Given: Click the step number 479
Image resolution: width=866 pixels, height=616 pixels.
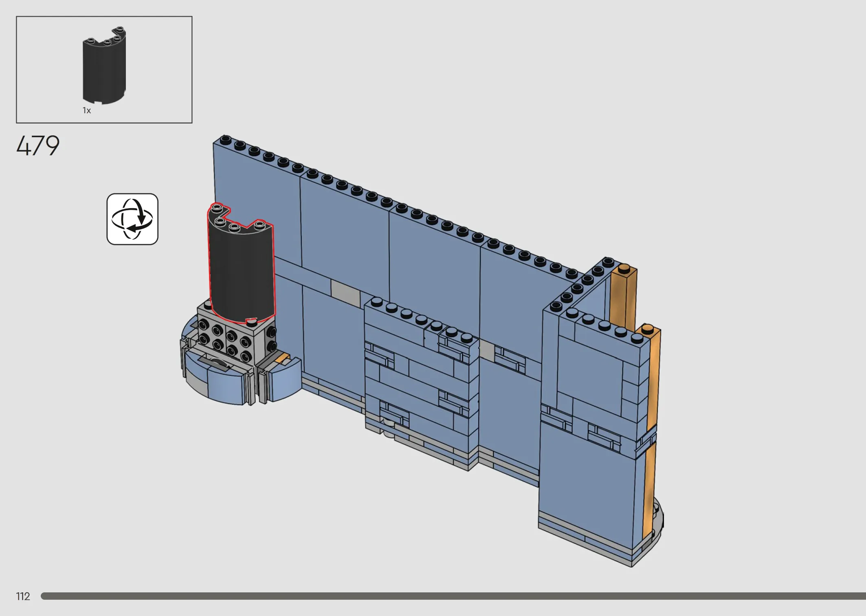Looking at the screenshot, I should pyautogui.click(x=38, y=146).
